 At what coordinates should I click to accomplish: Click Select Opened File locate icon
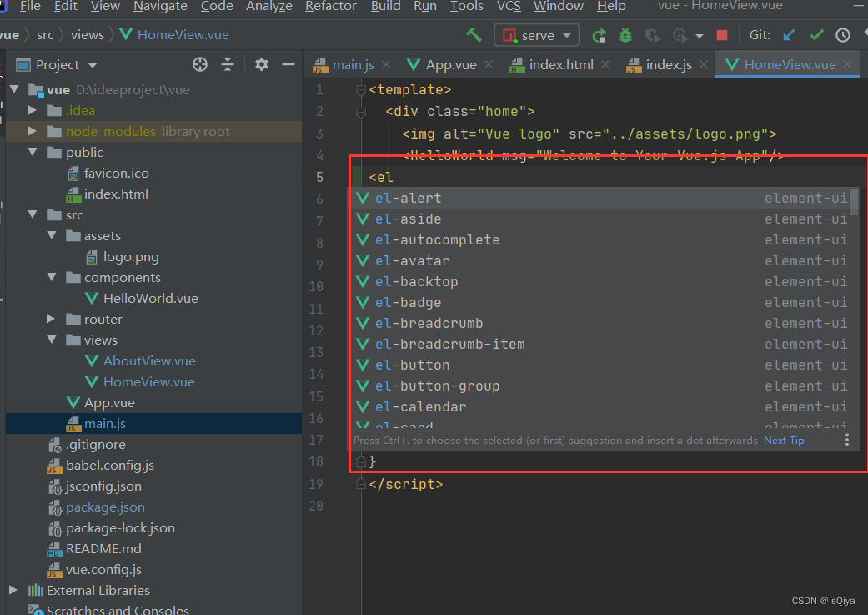click(200, 64)
